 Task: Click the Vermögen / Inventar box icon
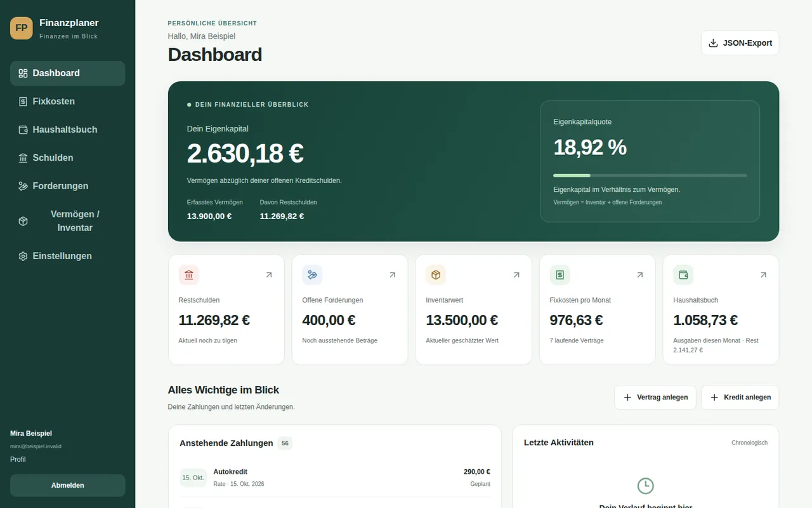coord(23,221)
